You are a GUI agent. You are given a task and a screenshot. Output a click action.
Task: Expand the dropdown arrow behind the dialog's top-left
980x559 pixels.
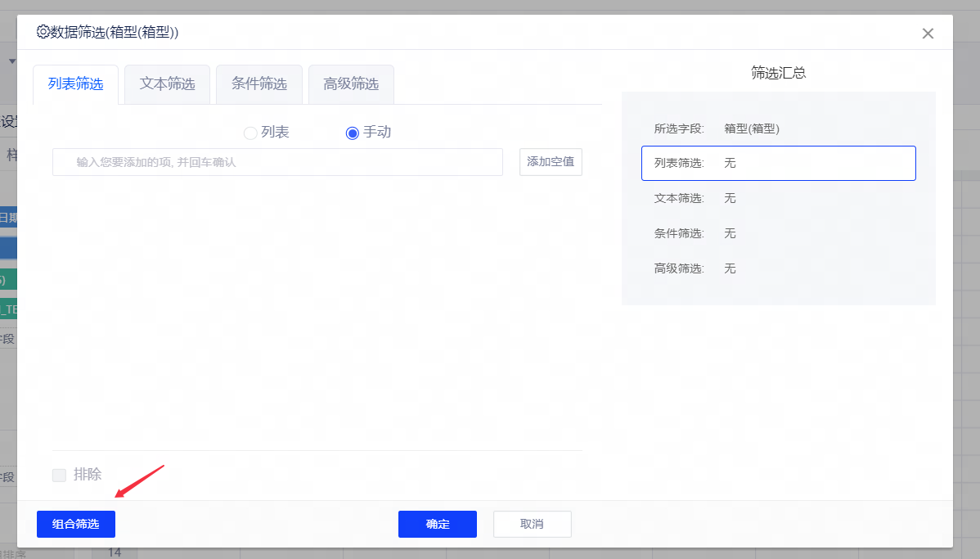tap(11, 61)
